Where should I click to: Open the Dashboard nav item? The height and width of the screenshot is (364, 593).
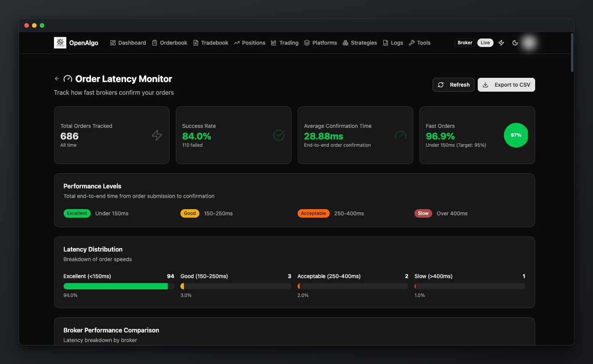(128, 43)
